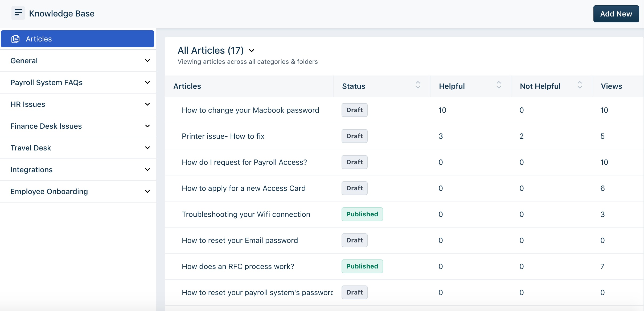Click Draft badge for Email password article
The image size is (644, 311).
354,240
